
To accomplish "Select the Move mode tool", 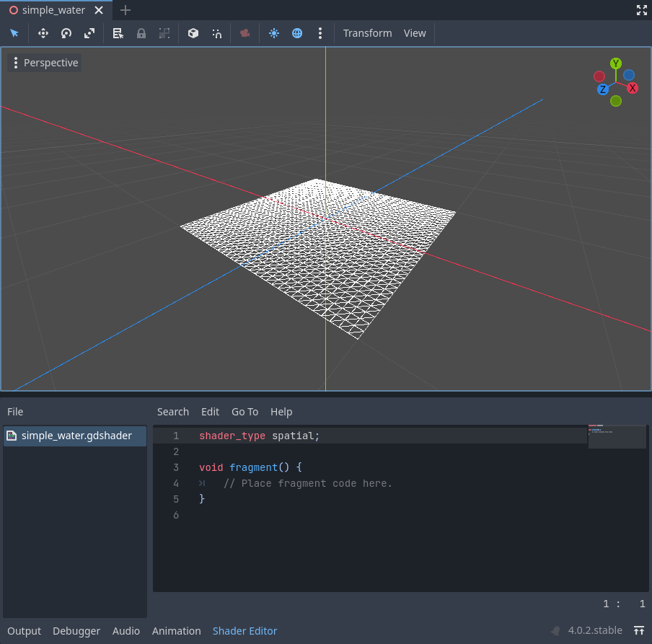I will coord(43,33).
